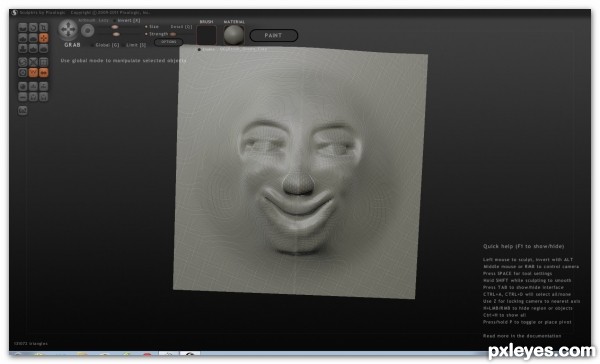Click the 'Press SPACE for tool settings' line
Image resolution: width=600 pixels, height=364 pixels.
[517, 273]
